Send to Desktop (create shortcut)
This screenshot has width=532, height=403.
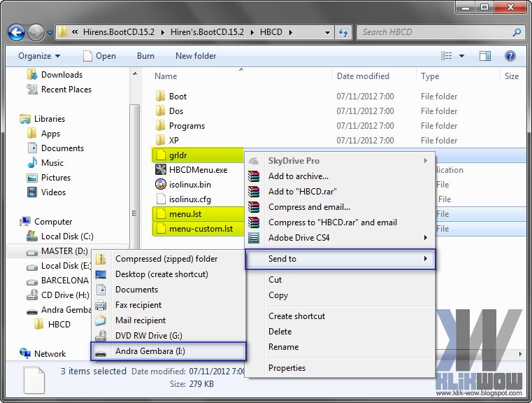(168, 274)
